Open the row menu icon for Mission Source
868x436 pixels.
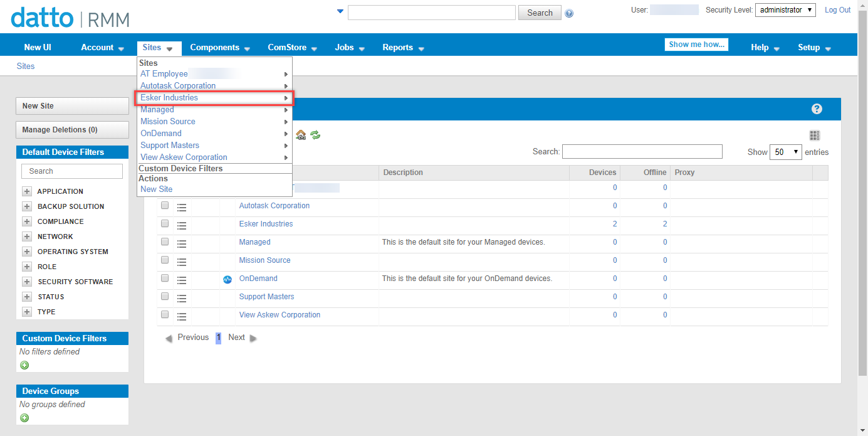182,262
